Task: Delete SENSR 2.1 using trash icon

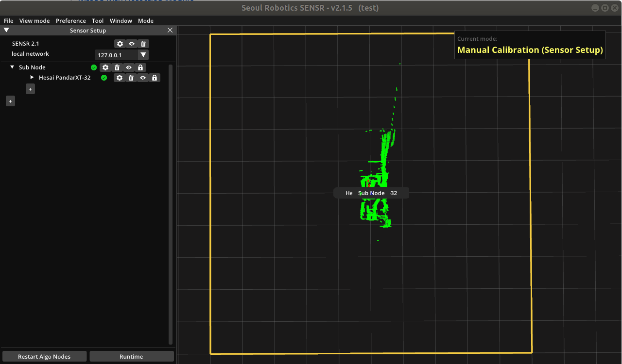Action: coord(143,44)
